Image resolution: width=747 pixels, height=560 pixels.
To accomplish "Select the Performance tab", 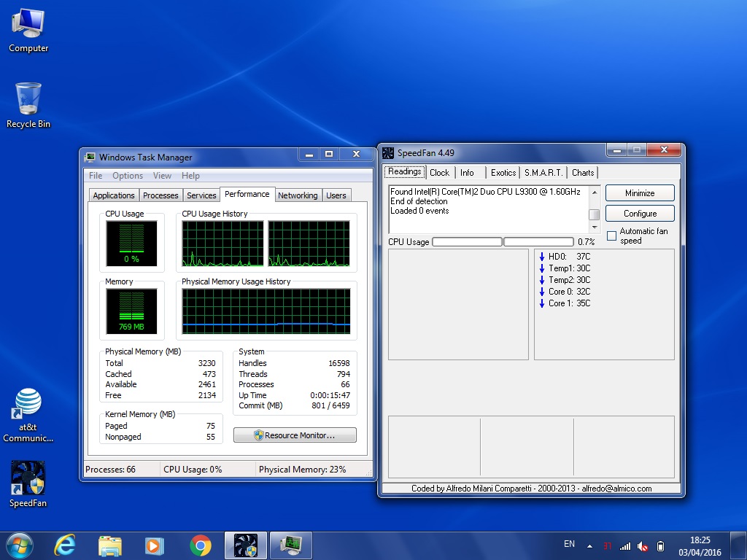I will [247, 194].
